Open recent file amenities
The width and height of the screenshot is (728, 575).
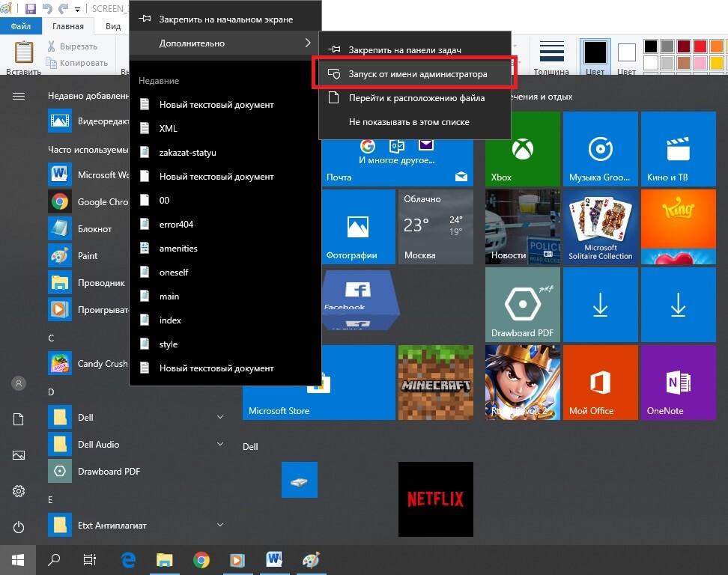(x=225, y=249)
